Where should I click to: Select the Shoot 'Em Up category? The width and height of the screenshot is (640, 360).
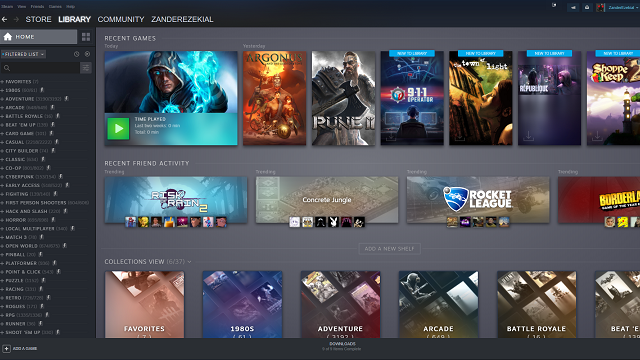coord(23,332)
